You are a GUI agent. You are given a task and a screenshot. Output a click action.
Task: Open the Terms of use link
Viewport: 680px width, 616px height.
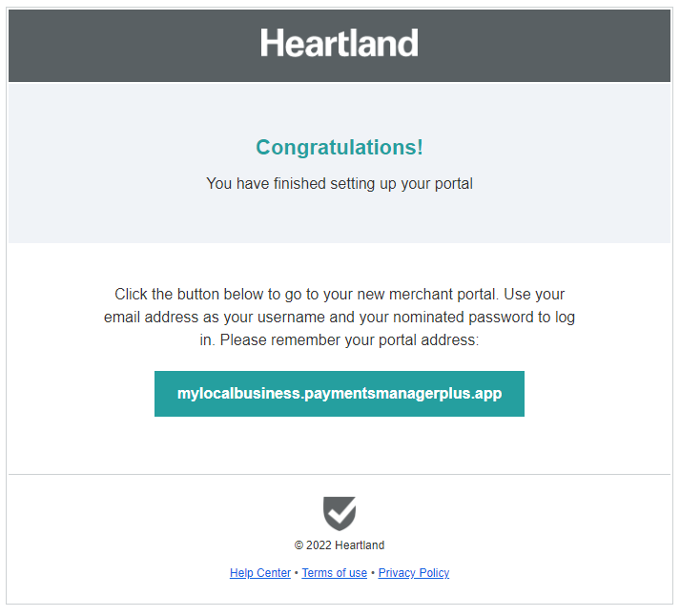point(334,573)
